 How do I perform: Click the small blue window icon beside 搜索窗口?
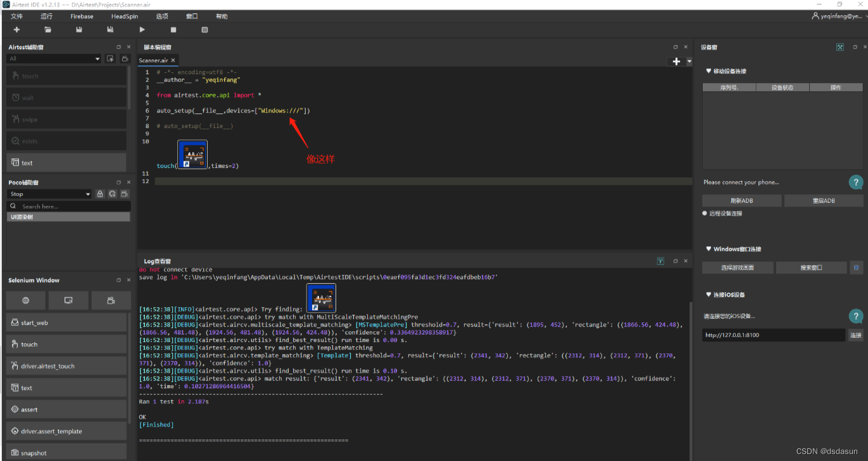(856, 268)
